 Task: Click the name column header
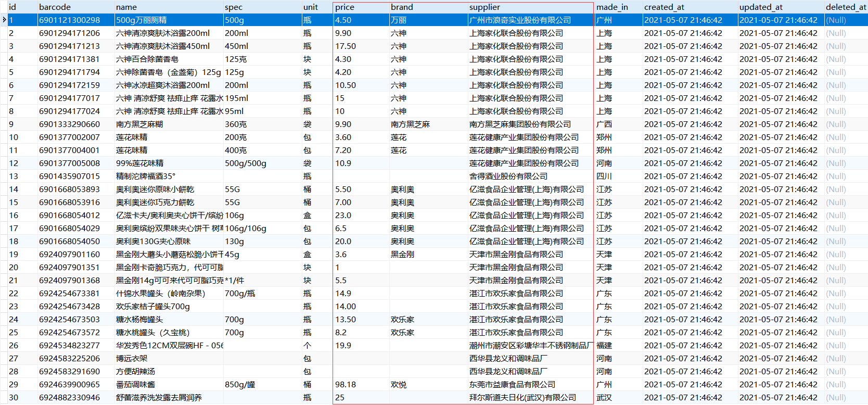click(x=169, y=7)
